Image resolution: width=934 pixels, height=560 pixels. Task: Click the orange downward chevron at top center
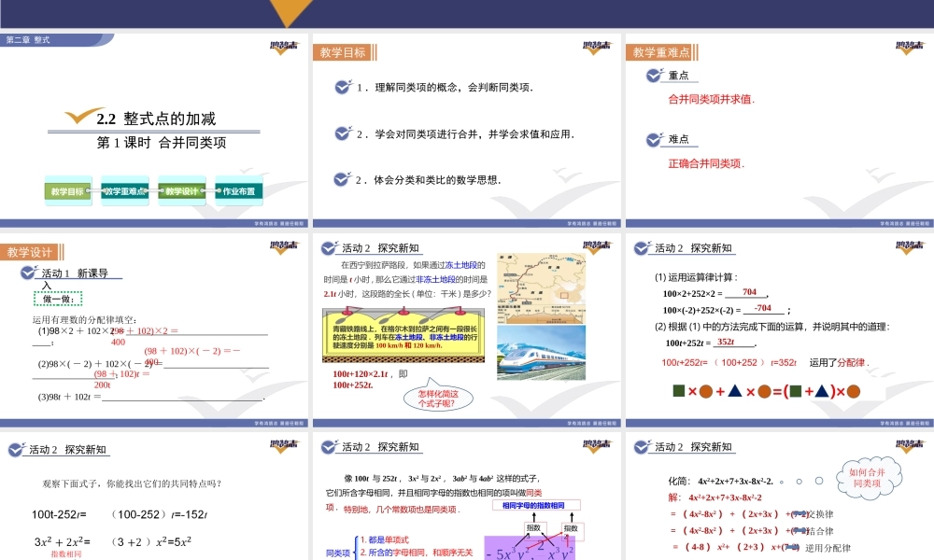(x=292, y=13)
